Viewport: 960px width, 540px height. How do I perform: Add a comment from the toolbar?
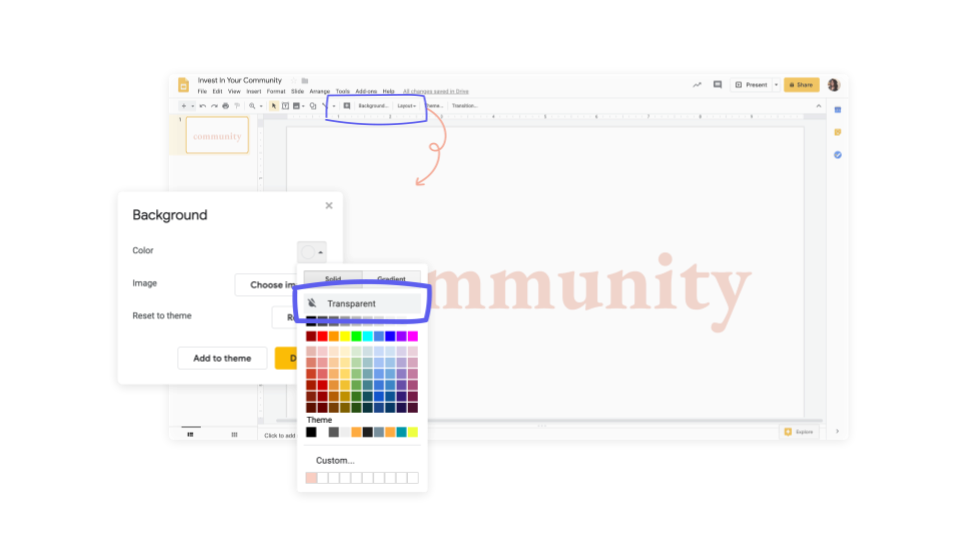347,106
